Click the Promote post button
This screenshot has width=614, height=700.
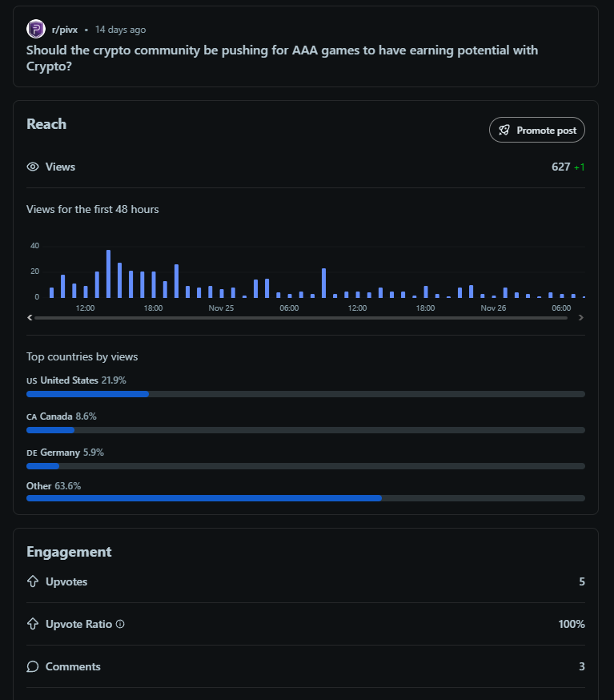pos(537,130)
